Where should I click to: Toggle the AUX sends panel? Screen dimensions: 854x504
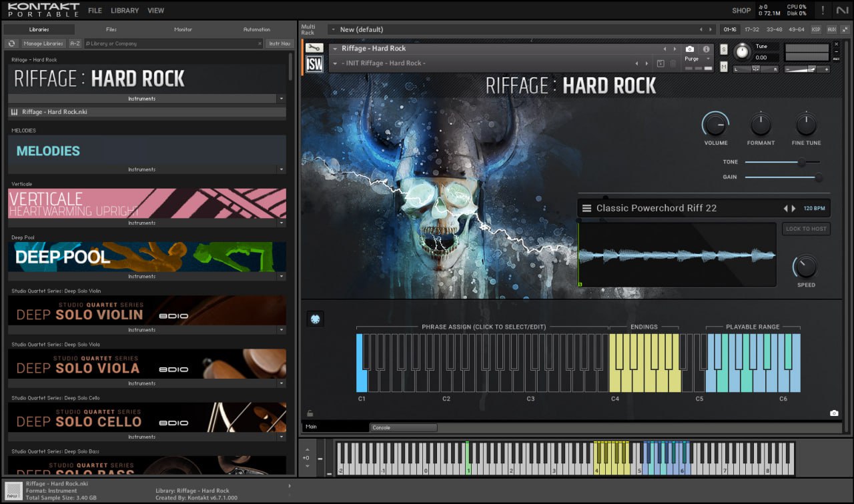point(831,29)
